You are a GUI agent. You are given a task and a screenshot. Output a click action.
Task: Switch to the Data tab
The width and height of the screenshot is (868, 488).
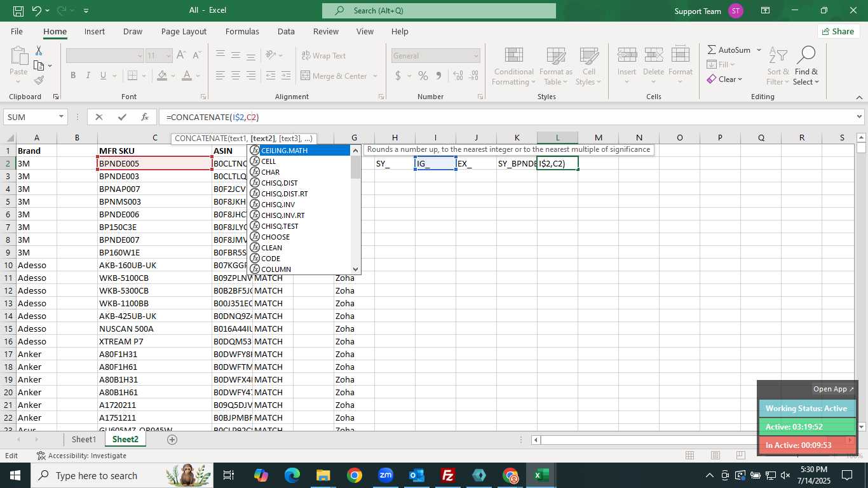pos(286,31)
